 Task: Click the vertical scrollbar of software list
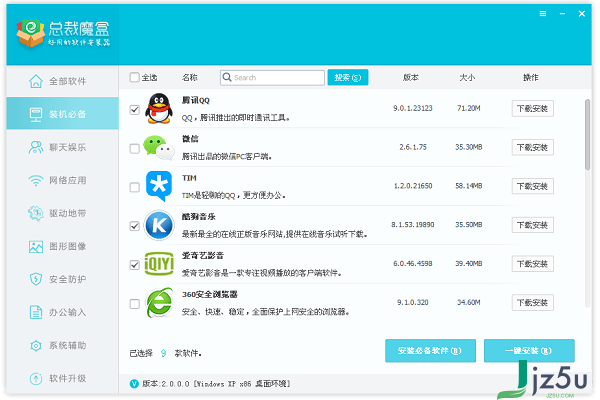[x=587, y=134]
